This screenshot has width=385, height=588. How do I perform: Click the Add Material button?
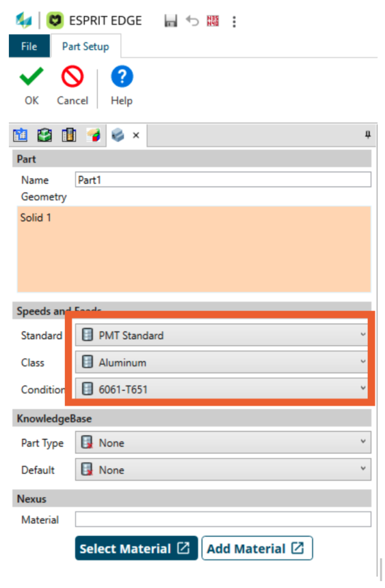(x=257, y=549)
